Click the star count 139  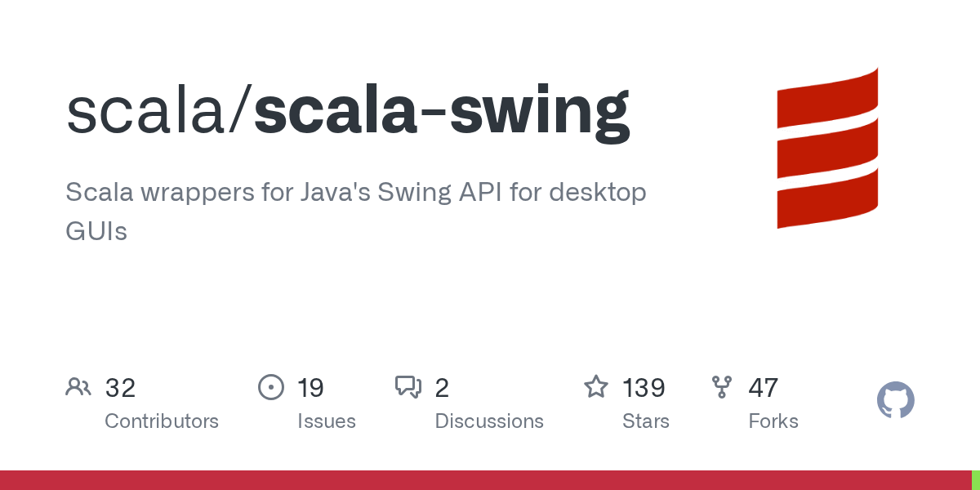pyautogui.click(x=644, y=387)
